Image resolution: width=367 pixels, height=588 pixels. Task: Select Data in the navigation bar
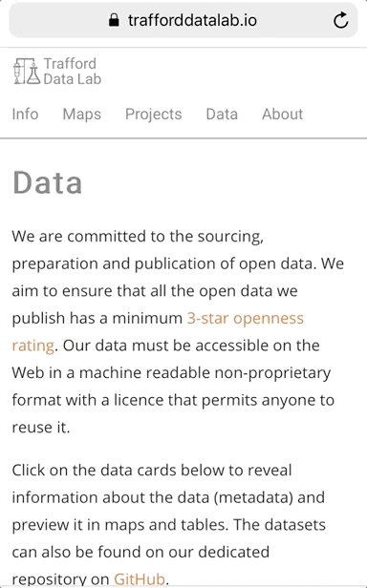pos(222,114)
